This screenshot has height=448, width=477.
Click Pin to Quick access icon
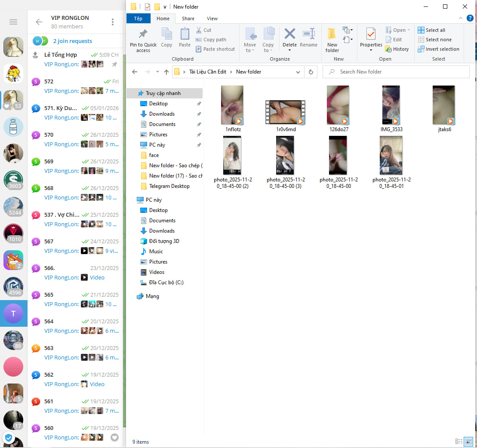point(143,34)
